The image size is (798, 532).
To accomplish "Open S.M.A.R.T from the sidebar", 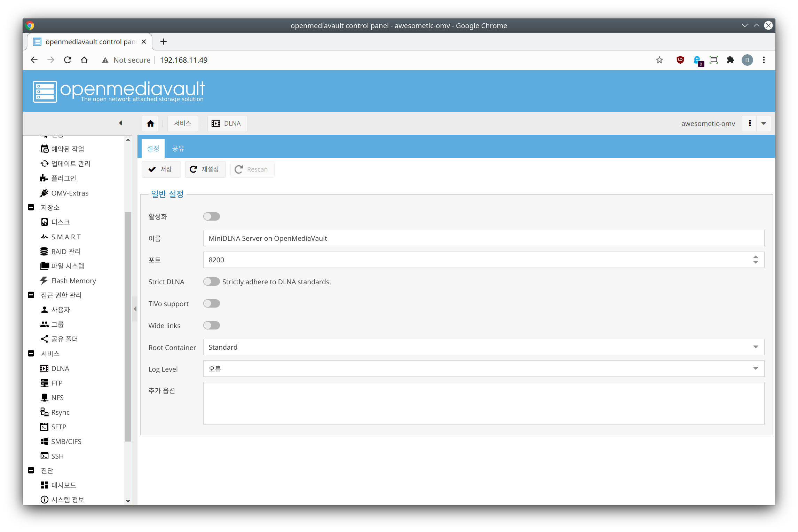I will pyautogui.click(x=66, y=237).
